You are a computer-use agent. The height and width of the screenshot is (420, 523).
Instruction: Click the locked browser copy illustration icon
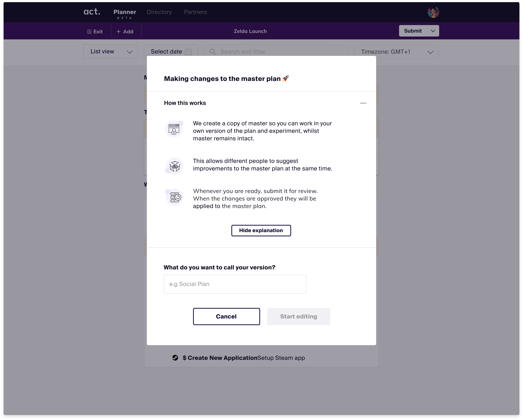click(174, 129)
